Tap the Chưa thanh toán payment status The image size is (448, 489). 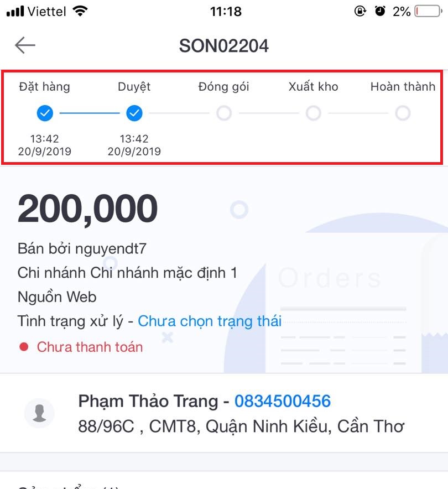[x=90, y=347]
